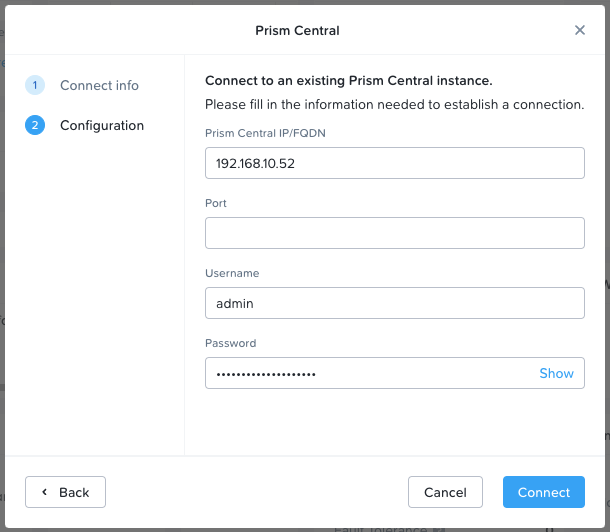The width and height of the screenshot is (610, 532).
Task: Go to the Connect info step
Action: tap(99, 85)
